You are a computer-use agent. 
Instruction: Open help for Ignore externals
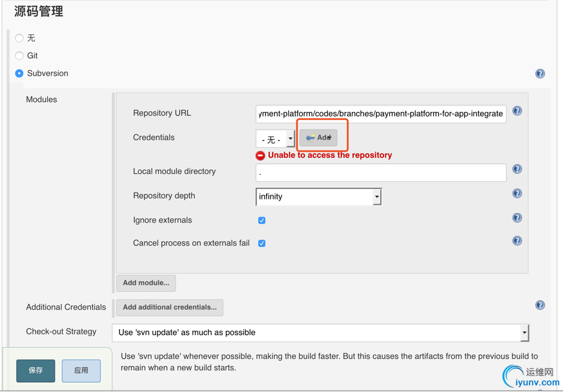pyautogui.click(x=517, y=218)
